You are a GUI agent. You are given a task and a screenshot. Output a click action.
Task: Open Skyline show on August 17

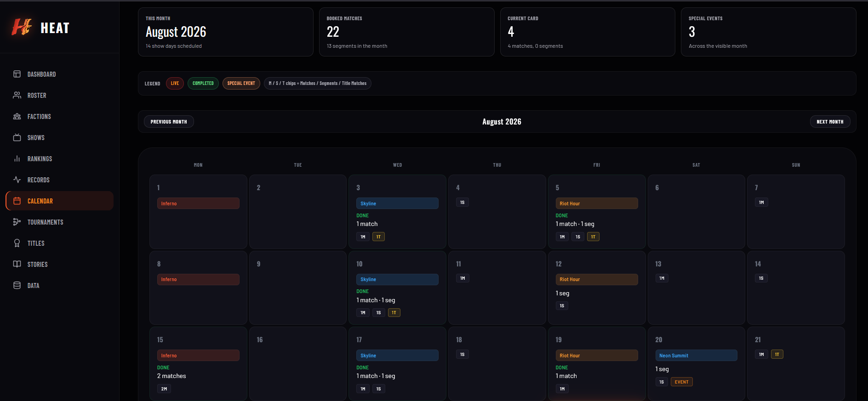pyautogui.click(x=397, y=356)
